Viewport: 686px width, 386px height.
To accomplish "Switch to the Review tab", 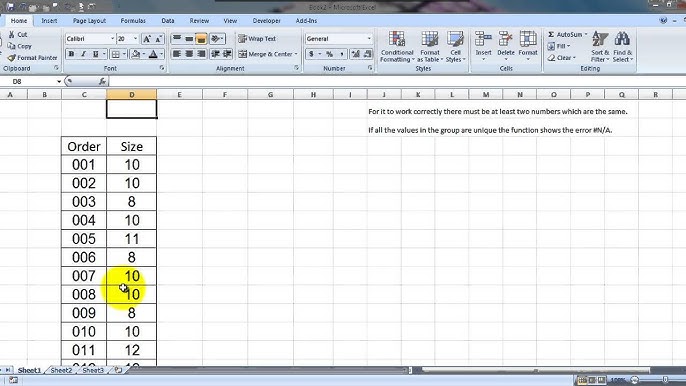I will (199, 21).
